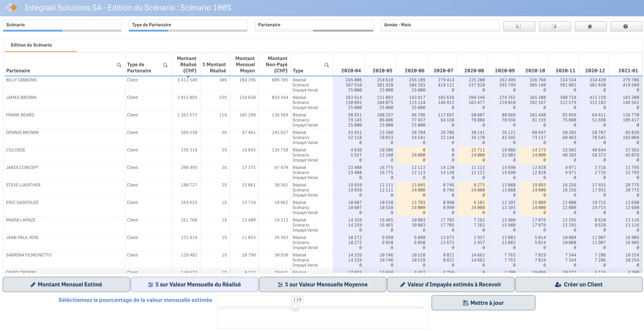Screen dimensions: 644x331
Task: Click BILLY GIBBONS 2020-04 Impayé 25 000
Action: (x=355, y=90)
